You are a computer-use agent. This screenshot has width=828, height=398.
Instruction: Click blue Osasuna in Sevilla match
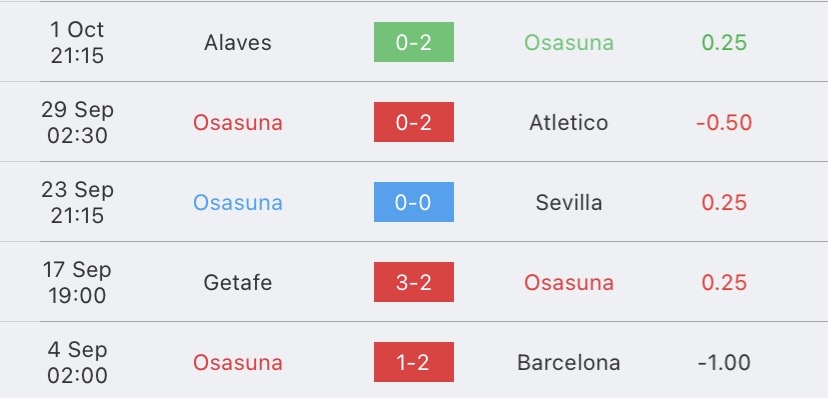pos(238,203)
